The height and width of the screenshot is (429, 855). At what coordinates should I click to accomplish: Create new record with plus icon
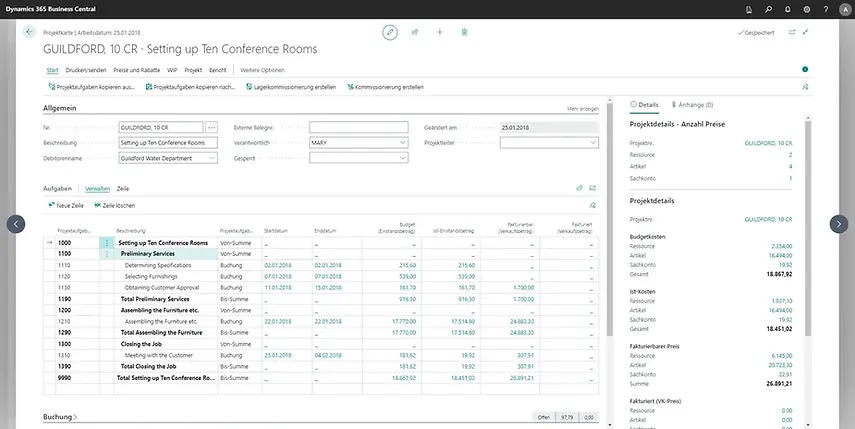[439, 32]
